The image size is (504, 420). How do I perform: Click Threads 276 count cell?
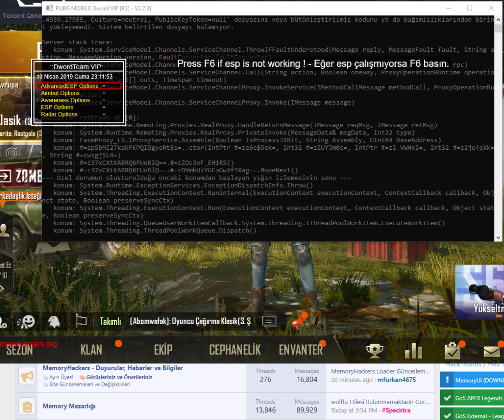(266, 376)
